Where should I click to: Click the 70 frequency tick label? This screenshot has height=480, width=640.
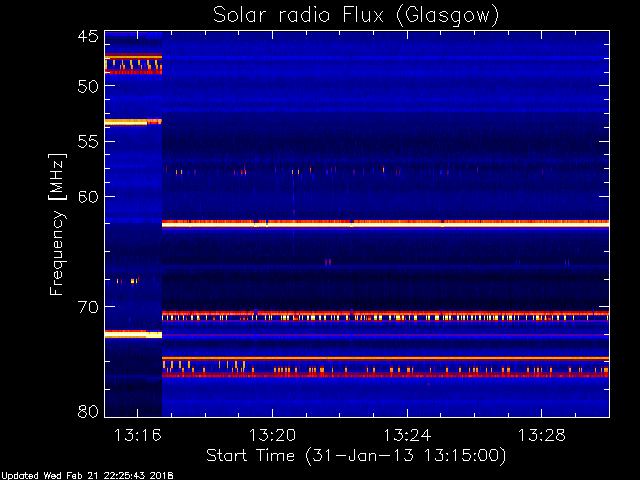88,307
